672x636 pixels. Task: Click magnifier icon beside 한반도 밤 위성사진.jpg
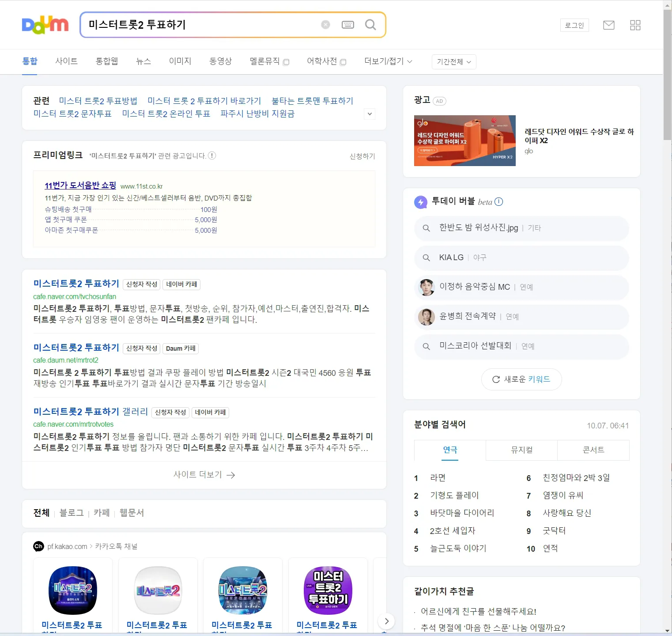(x=426, y=228)
